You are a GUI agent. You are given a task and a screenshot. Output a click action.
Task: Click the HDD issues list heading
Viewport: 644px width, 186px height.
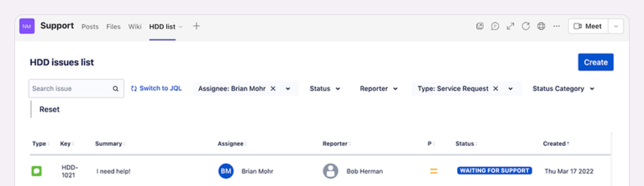[62, 62]
